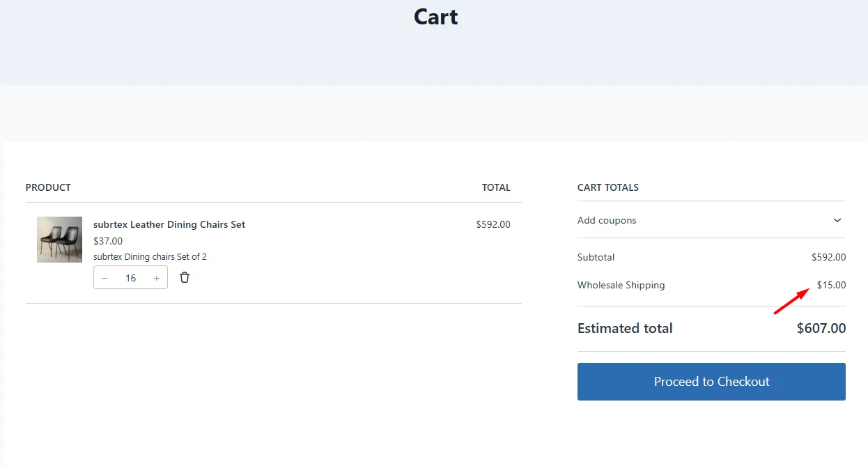Click the quantity field showing 16
Screen dimensions: 868x466
click(x=131, y=278)
